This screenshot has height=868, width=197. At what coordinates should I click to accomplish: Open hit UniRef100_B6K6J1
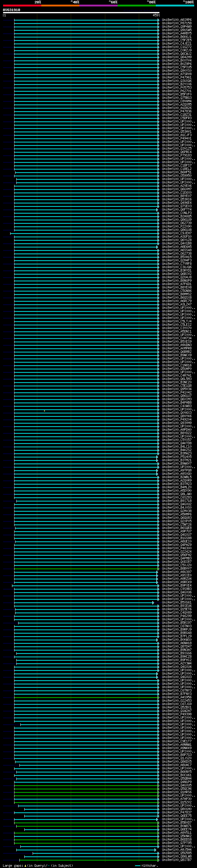176,37
